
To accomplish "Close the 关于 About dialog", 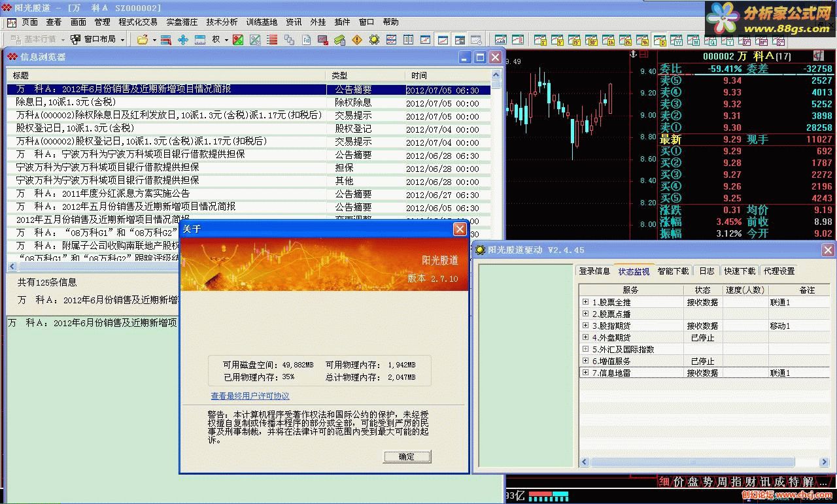I will point(460,229).
